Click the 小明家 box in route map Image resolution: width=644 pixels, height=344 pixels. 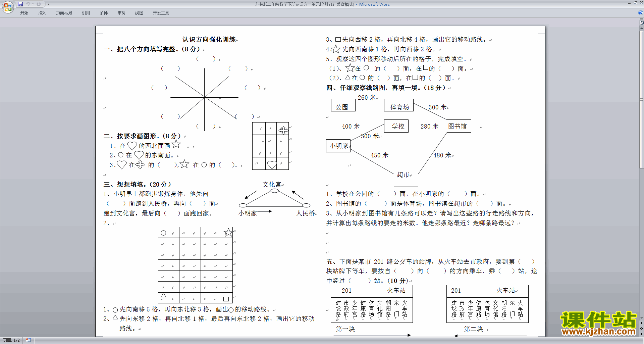[338, 146]
